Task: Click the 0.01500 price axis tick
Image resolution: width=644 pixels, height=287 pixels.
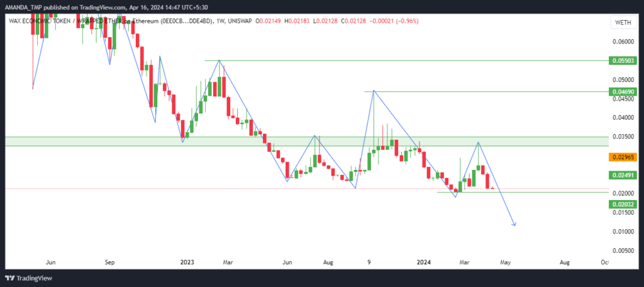Action: pos(625,213)
